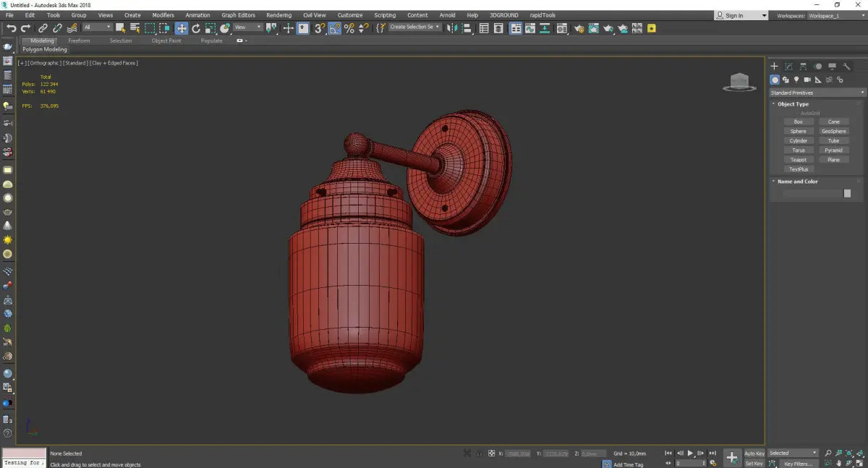This screenshot has width=868, height=468.
Task: Click the Link objects chain icon
Action: [43, 28]
